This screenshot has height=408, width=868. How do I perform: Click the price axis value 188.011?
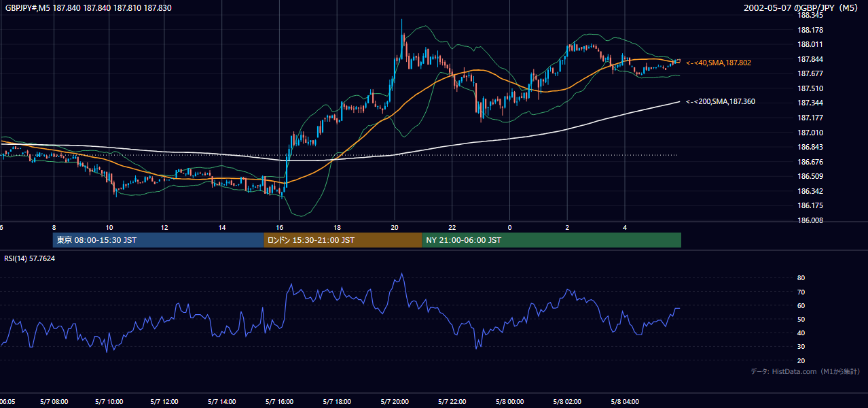pos(810,44)
